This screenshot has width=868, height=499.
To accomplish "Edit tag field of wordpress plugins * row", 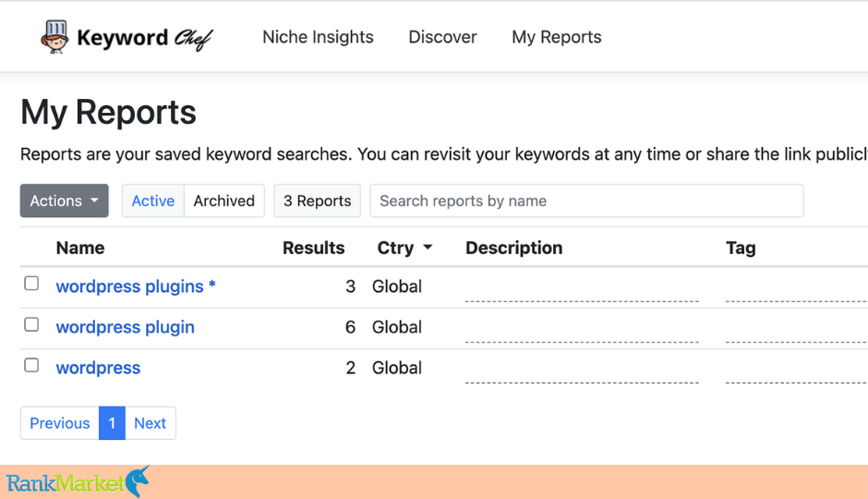I will 797,289.
